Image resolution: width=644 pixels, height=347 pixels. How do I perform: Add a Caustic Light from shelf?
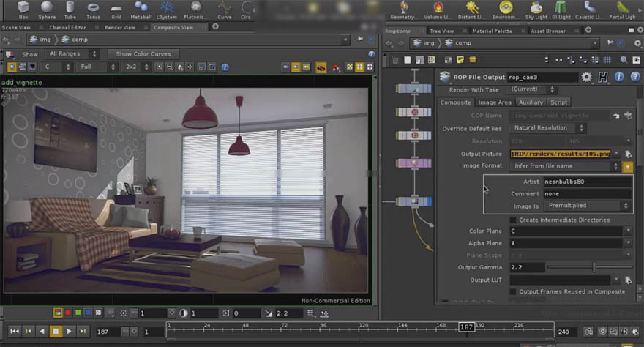click(589, 10)
